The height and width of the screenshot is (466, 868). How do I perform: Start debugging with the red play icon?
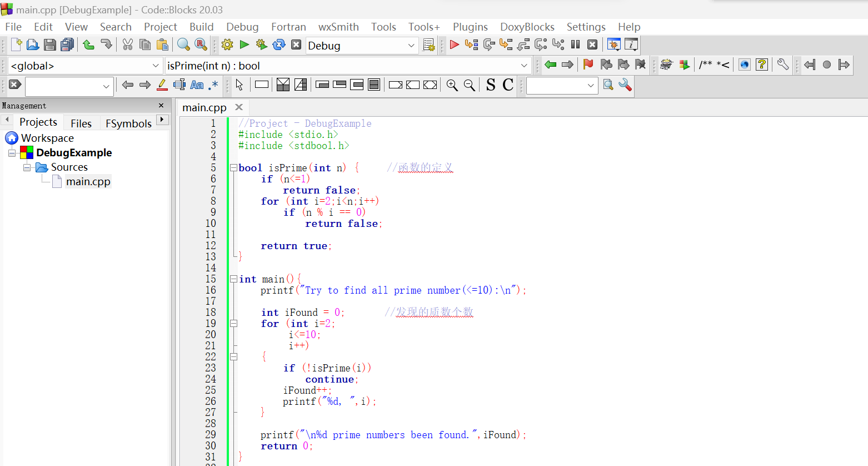tap(454, 45)
